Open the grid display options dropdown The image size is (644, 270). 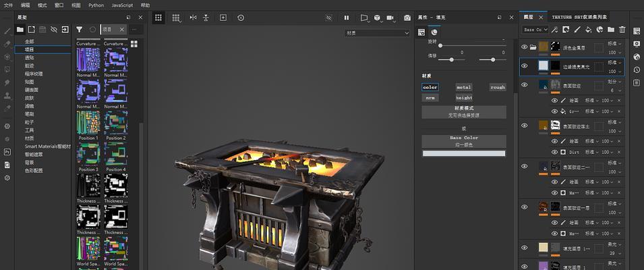coord(177,18)
